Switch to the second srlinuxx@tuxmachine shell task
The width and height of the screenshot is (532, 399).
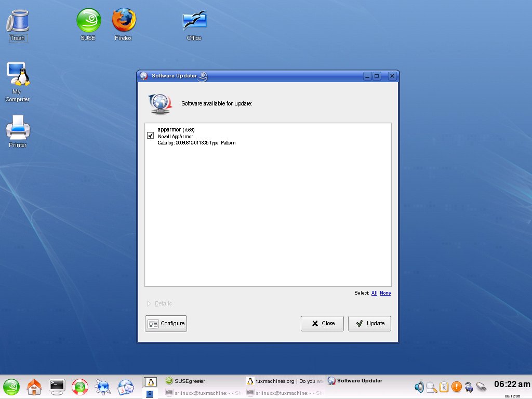coord(285,393)
